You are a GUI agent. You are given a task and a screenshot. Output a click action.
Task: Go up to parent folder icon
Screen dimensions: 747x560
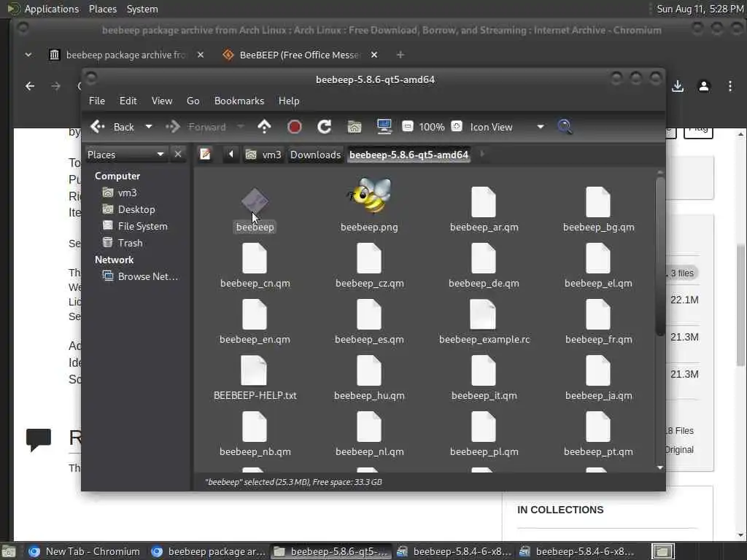[264, 127]
